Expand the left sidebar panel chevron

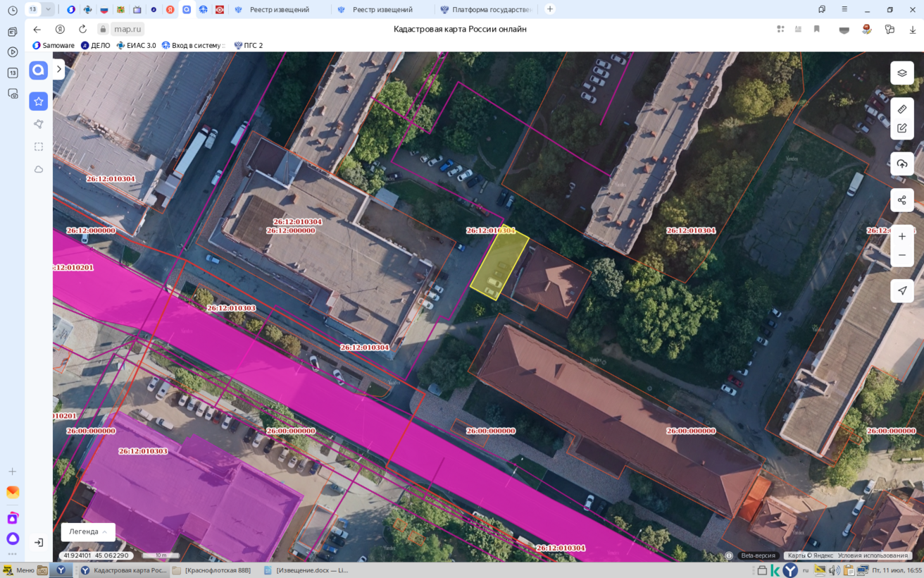tap(59, 69)
